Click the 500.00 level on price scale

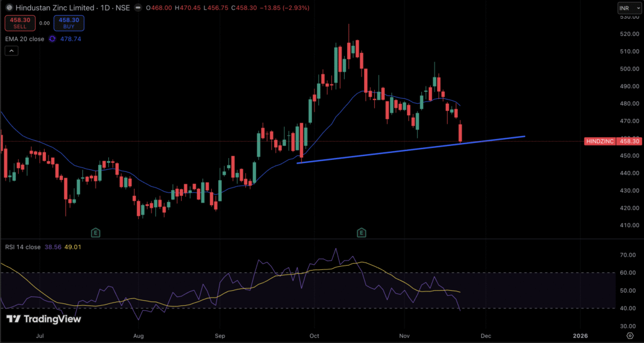pyautogui.click(x=629, y=69)
